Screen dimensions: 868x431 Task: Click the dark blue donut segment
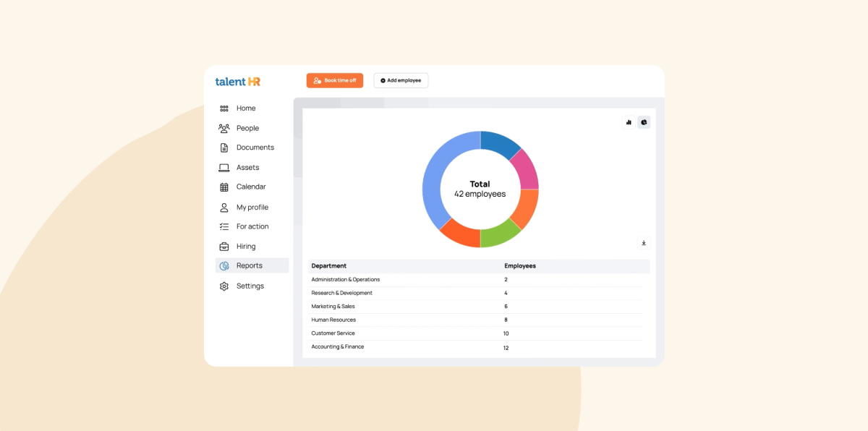[x=501, y=143]
